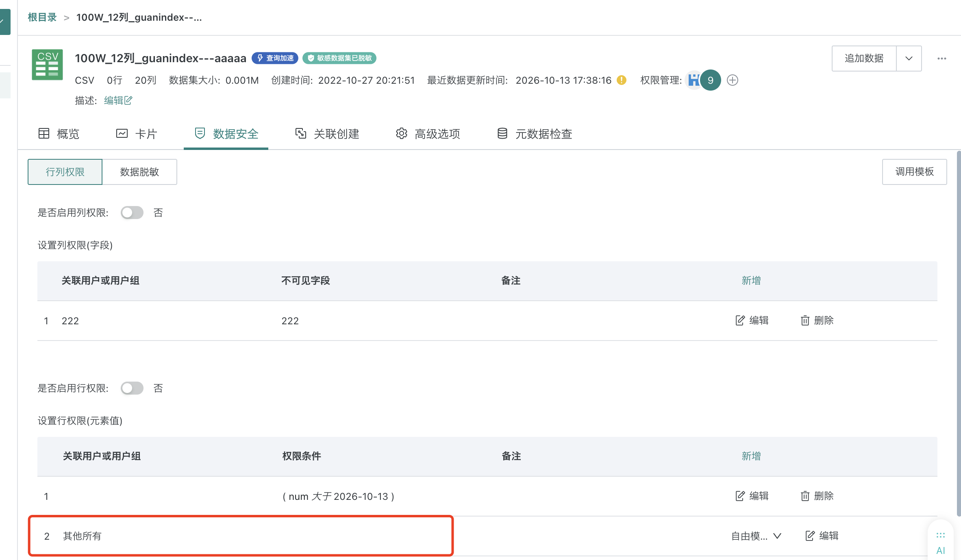
Task: Click the 查询加速 lightning badge
Action: 275,58
